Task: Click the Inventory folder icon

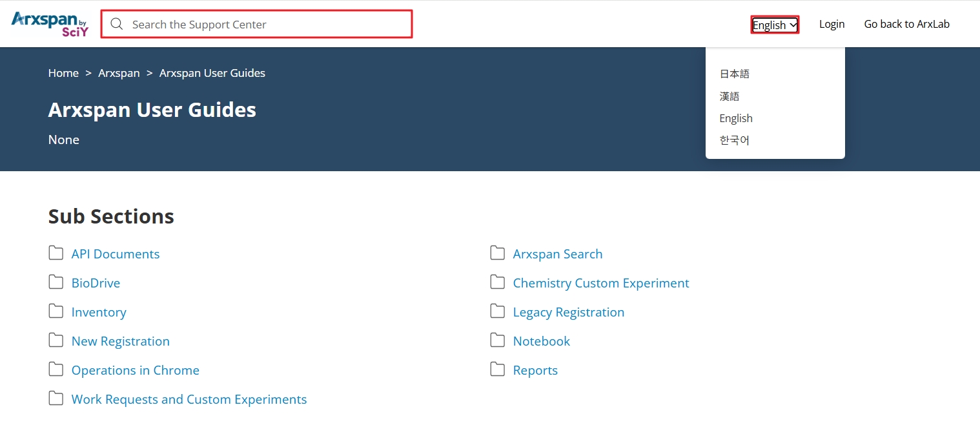Action: 56,311
